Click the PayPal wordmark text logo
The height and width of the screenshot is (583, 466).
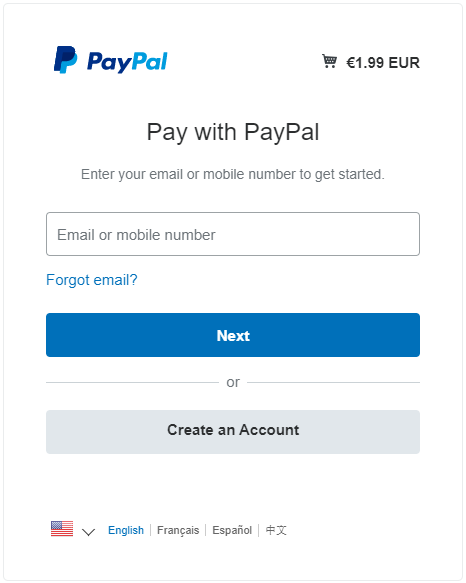pos(127,62)
